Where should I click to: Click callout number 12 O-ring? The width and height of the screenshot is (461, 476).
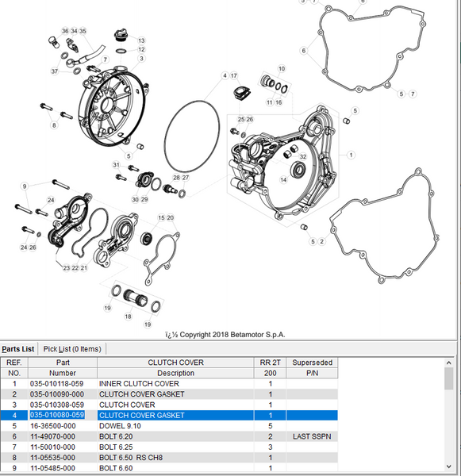[141, 49]
